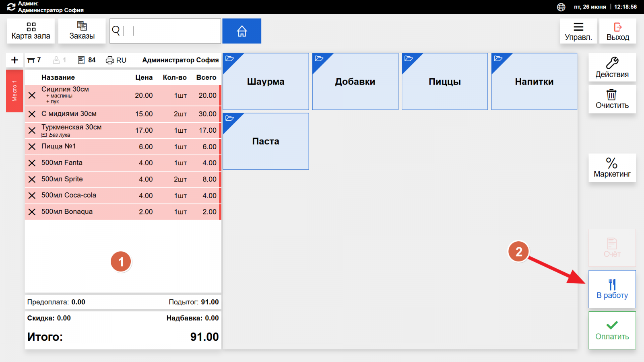Click the Всего column header
644x362 pixels.
tap(206, 78)
